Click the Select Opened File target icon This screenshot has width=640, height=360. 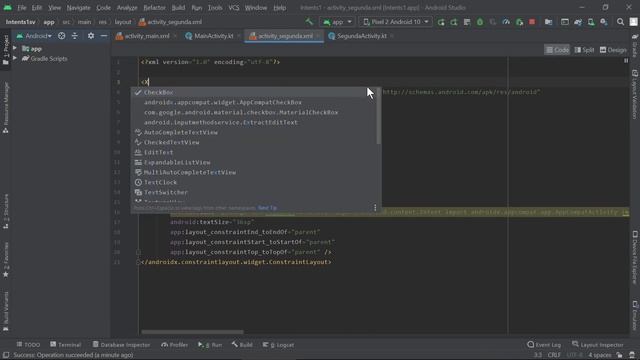coord(61,36)
